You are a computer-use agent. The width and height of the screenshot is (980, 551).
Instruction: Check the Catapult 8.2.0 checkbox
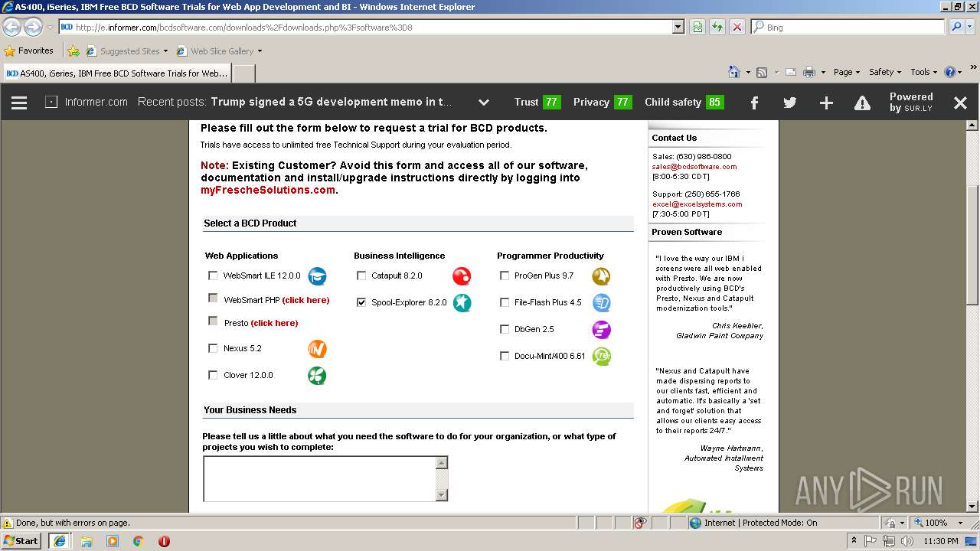point(361,275)
